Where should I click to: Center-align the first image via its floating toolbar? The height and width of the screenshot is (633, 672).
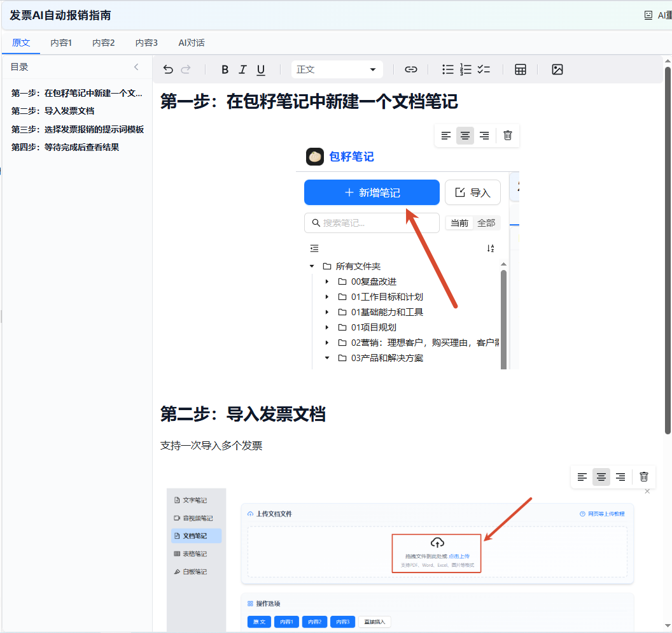click(x=465, y=136)
